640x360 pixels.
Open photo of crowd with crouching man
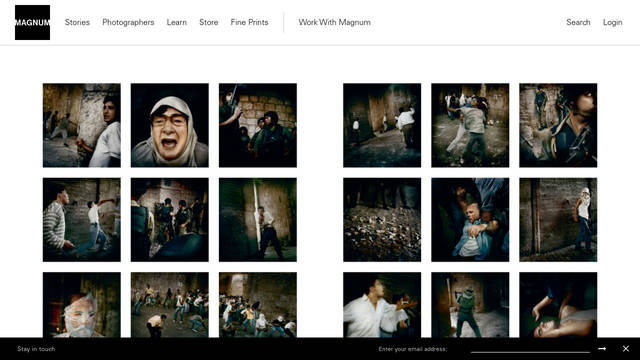tap(169, 305)
